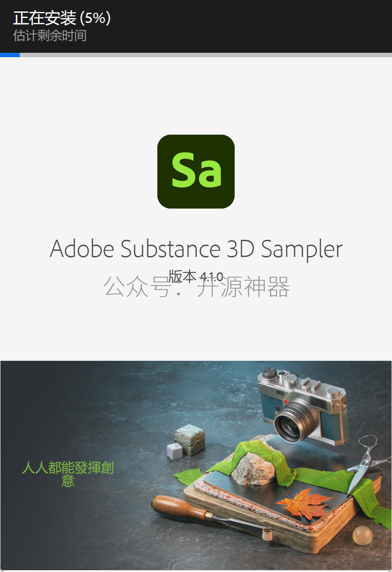Screen dimensions: 392x572
Task: Click the wooden-handled chisel in artwork
Action: (x=212, y=516)
